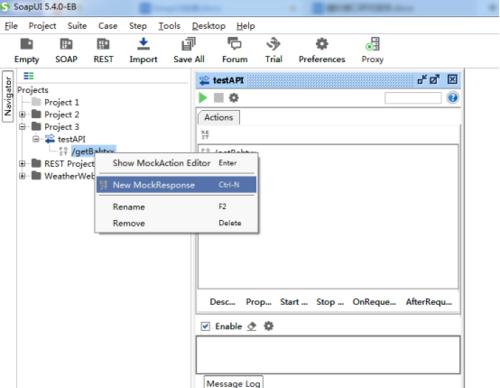Select Project 3 in the tree
Image resolution: width=500 pixels, height=388 pixels.
[x=62, y=127]
